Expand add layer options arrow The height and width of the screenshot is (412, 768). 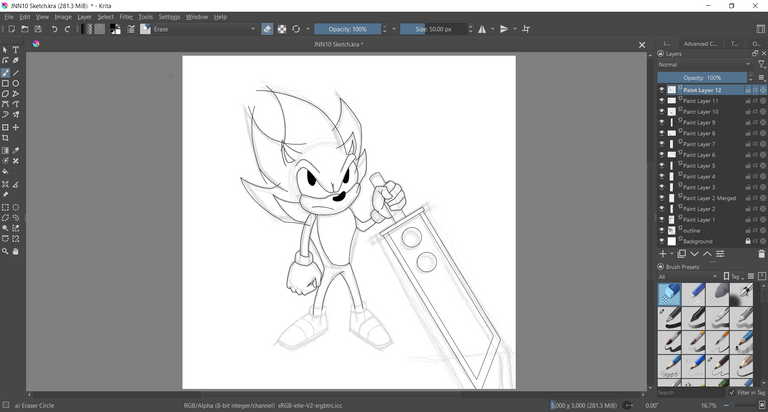(672, 254)
